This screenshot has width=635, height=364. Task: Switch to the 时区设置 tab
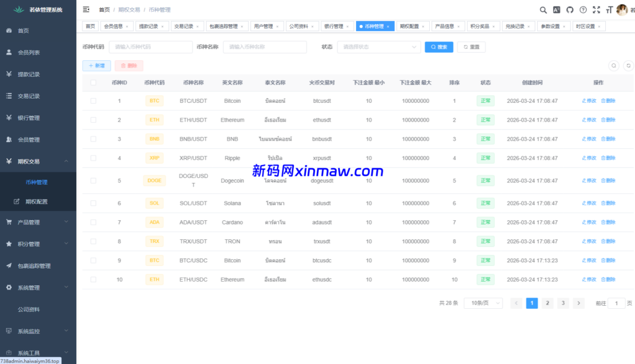(x=588, y=26)
